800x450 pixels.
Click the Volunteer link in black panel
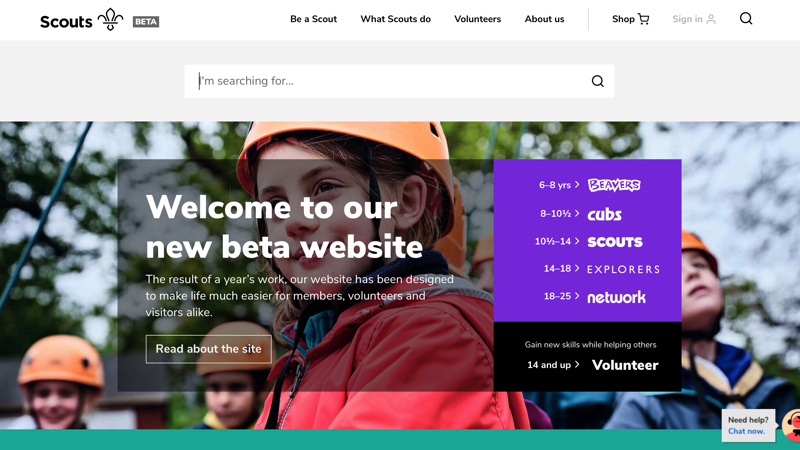[x=625, y=365]
